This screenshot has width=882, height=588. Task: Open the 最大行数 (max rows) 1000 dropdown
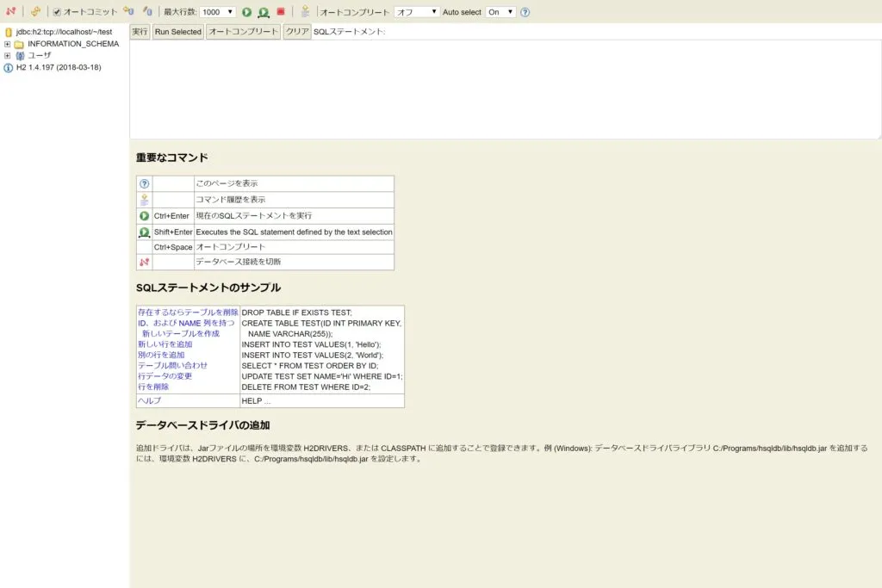coord(217,12)
